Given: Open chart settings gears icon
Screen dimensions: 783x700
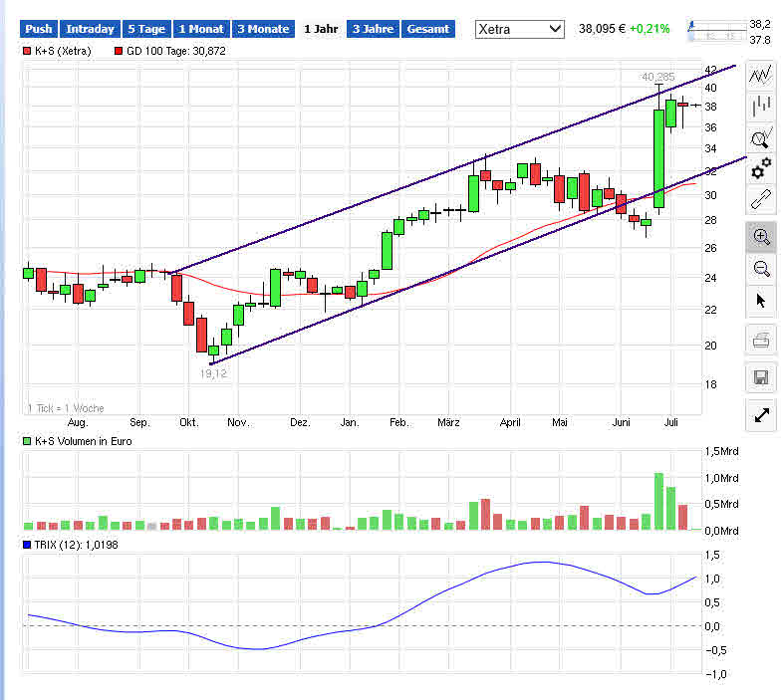Looking at the screenshot, I should 761,169.
